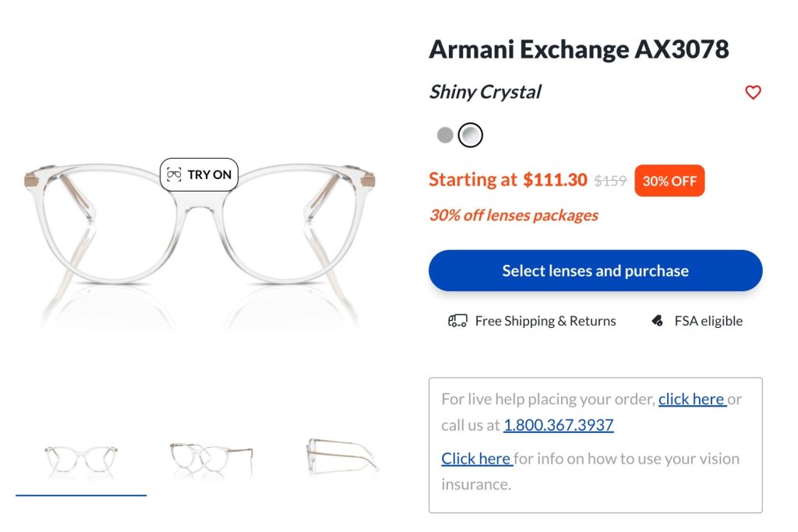798x532 pixels.
Task: Select the Shiny Crystal color swatch
Action: pos(470,134)
